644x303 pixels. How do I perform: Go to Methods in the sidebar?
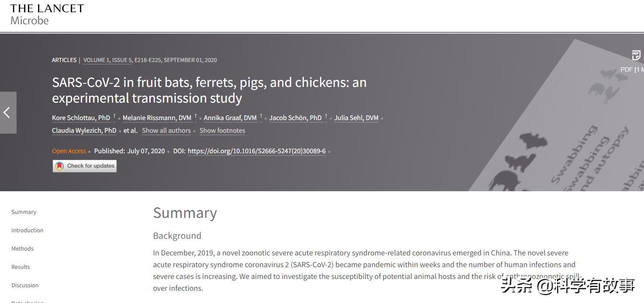[23, 249]
